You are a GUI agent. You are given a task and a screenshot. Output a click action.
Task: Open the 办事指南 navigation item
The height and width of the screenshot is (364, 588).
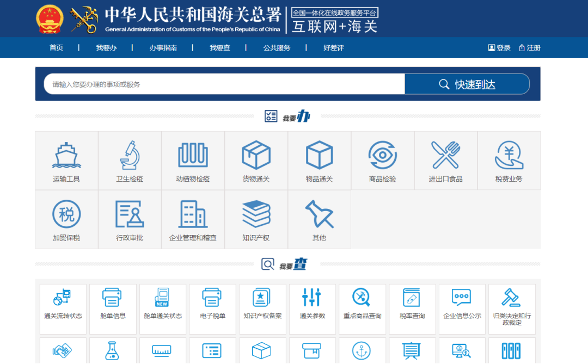(x=163, y=48)
